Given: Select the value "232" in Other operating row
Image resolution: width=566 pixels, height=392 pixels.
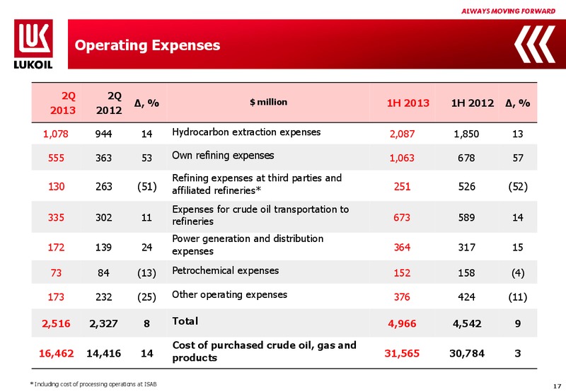Looking at the screenshot, I should [x=103, y=297].
